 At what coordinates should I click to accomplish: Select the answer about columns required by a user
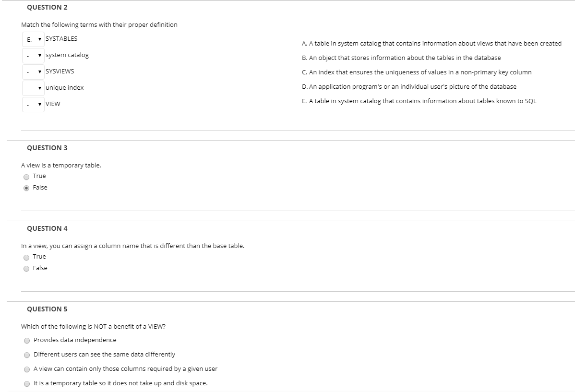point(26,369)
